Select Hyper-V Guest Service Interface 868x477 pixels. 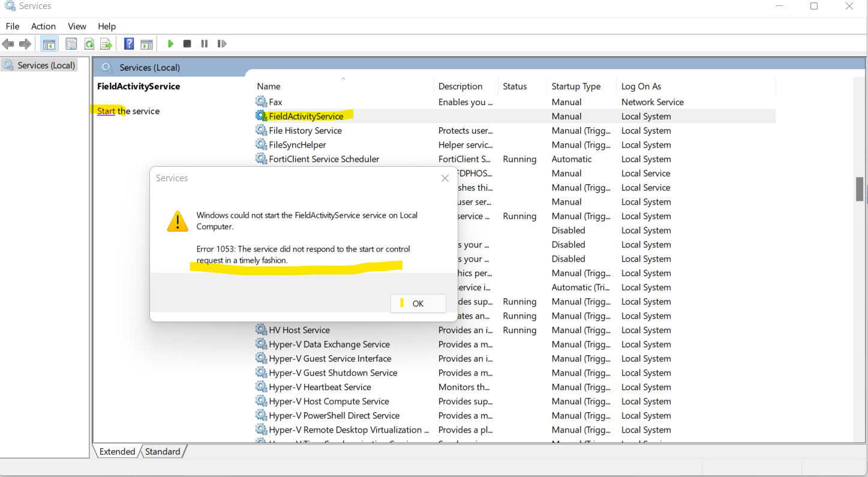click(515, 358)
